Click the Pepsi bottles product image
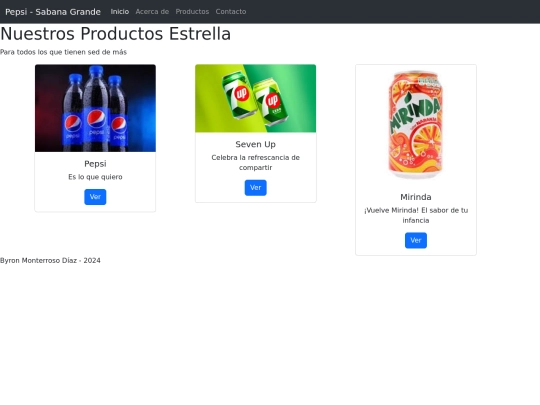This screenshot has height=405, width=540. coord(95,108)
